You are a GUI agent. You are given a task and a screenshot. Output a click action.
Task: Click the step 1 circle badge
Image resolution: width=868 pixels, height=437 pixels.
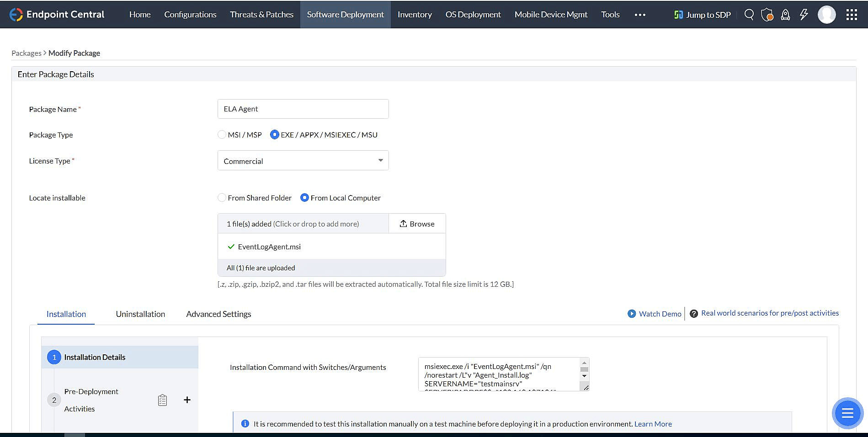[54, 357]
